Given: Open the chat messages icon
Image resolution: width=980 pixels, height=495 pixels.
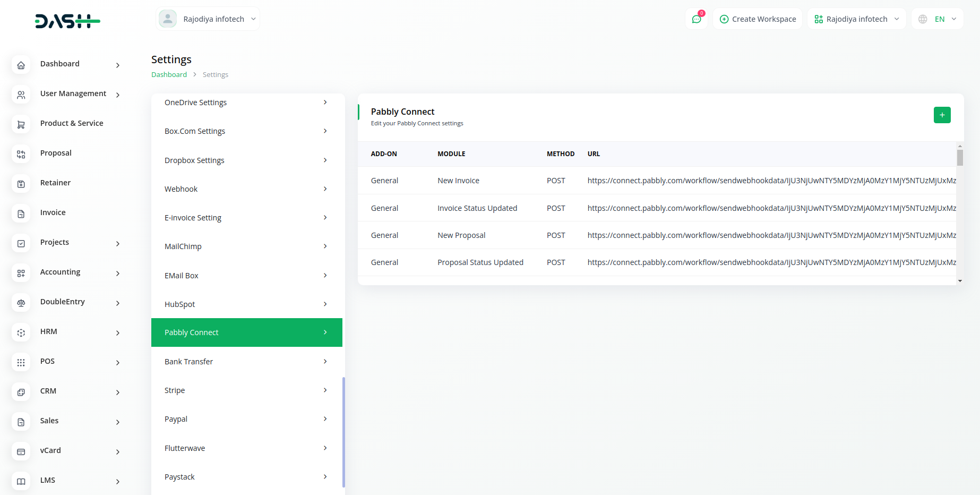Looking at the screenshot, I should tap(697, 19).
